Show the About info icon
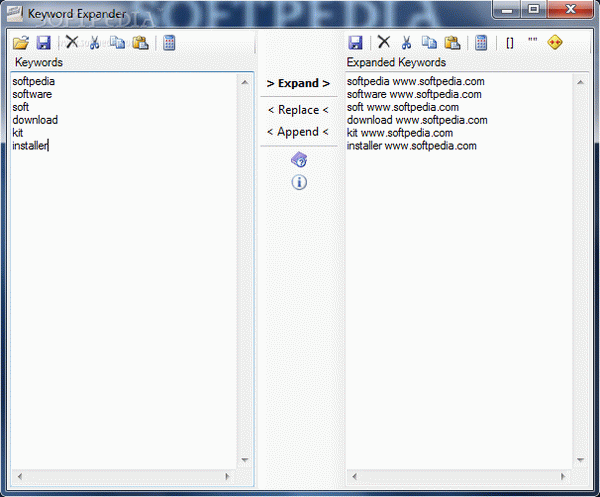The image size is (600, 497). (299, 182)
